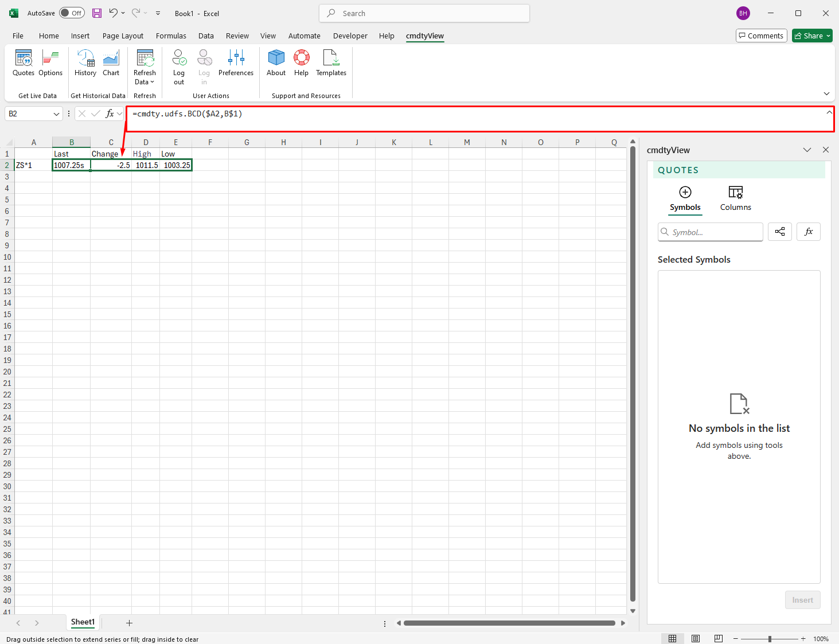This screenshot has height=644, width=839.
Task: Click the zoom slider handle
Action: pos(770,639)
